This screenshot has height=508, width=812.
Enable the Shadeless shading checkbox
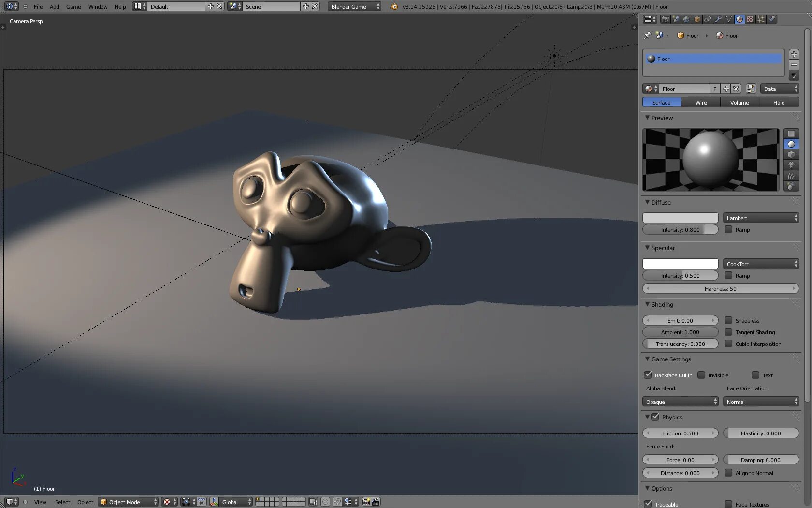(x=728, y=320)
